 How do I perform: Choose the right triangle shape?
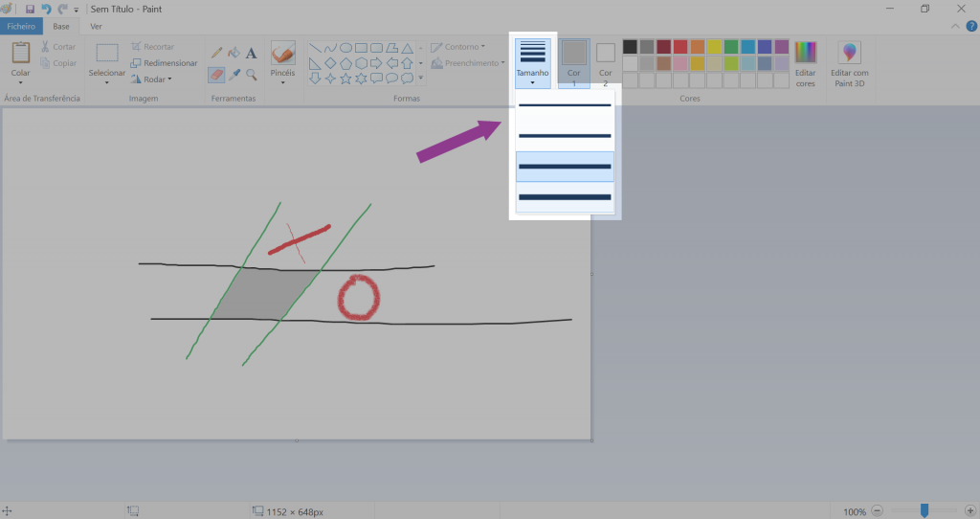tap(315, 63)
